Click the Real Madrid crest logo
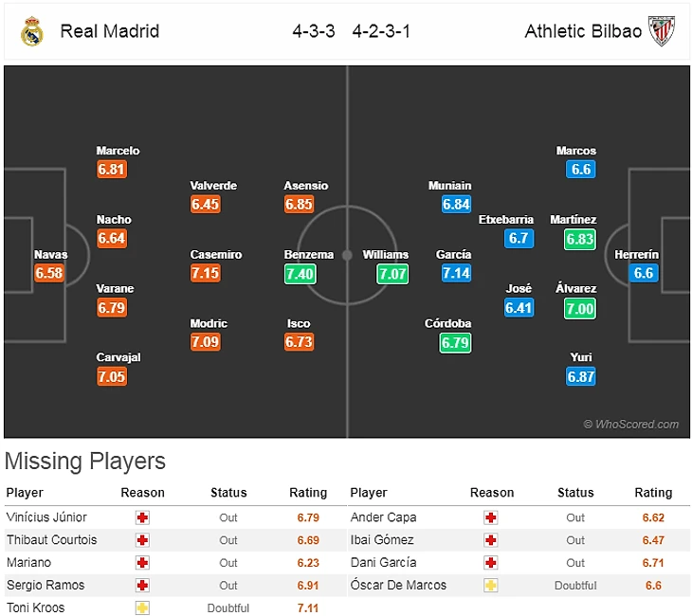Screen dimensions: 692x616 click(x=32, y=31)
